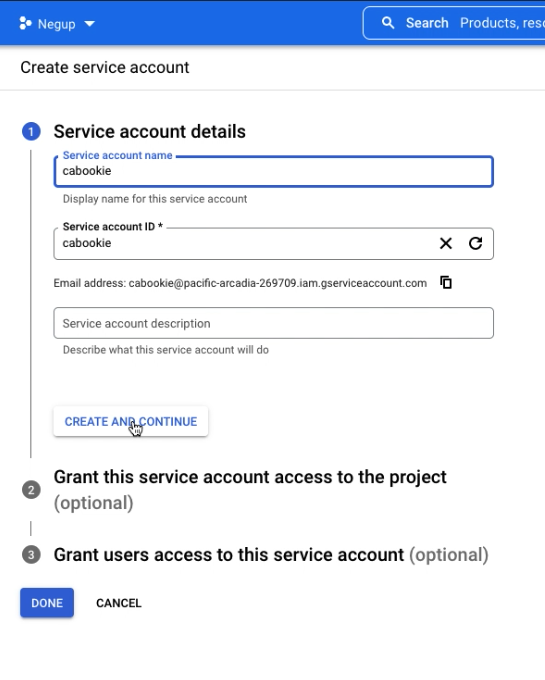The image size is (545, 680).
Task: Click 'Describe what this service account will do' hint
Action: click(166, 350)
